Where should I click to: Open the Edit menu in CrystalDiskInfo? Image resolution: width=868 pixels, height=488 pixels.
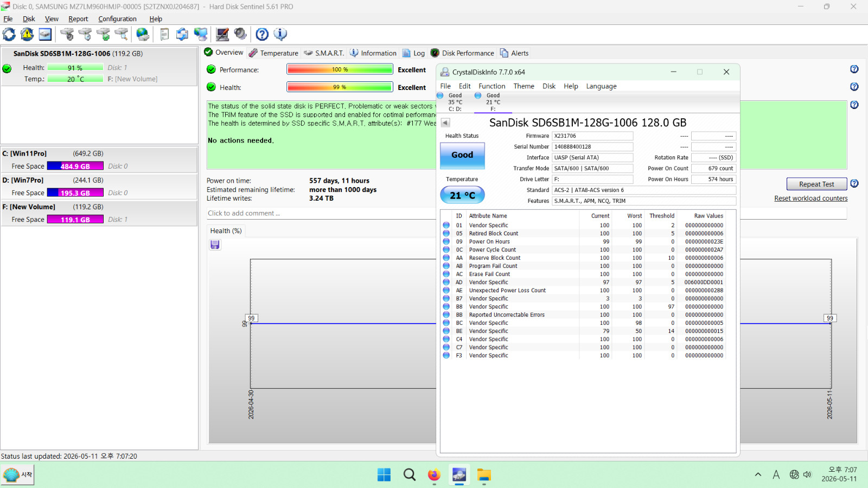tap(464, 86)
